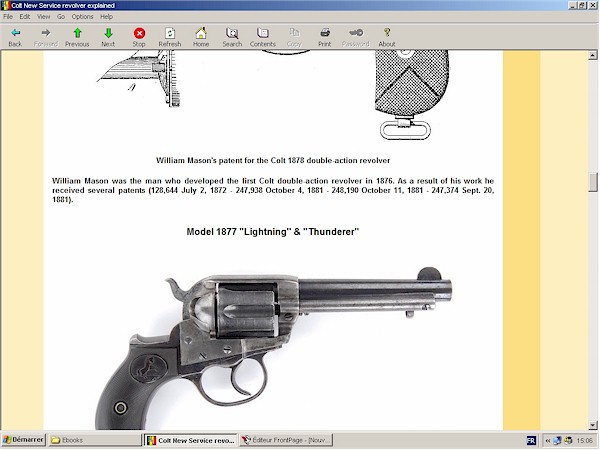Refresh the current page
Viewport: 600px width, 450px height.
click(170, 37)
